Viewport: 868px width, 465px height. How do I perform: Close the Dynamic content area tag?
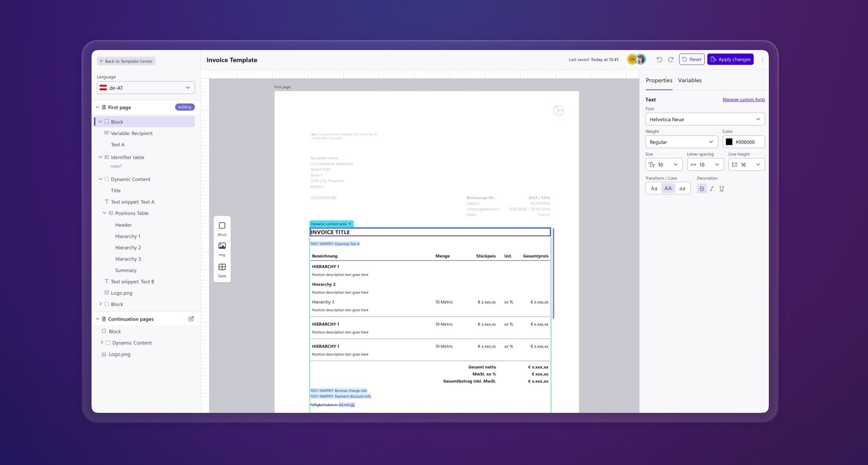[350, 224]
